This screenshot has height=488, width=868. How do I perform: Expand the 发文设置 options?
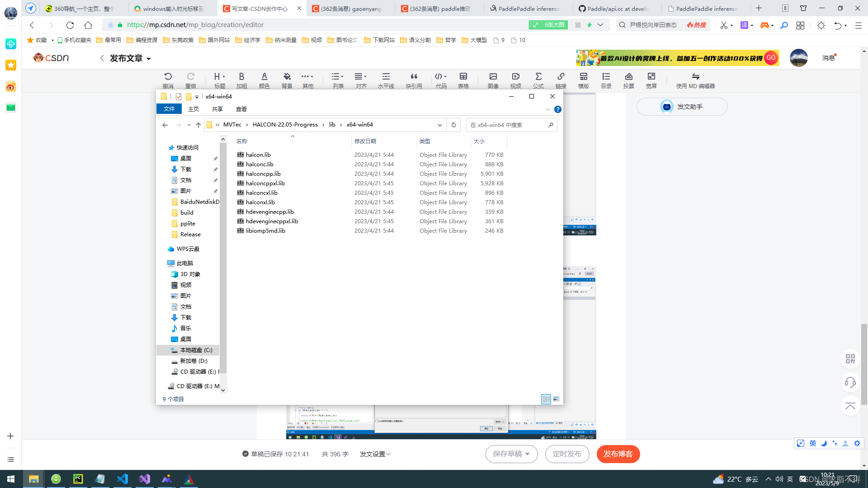[x=375, y=454]
